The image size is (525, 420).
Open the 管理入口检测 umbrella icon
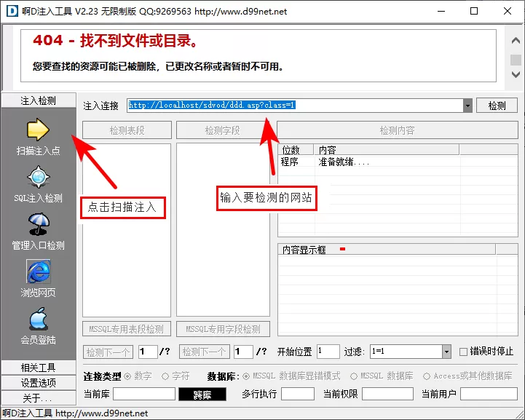[39, 224]
